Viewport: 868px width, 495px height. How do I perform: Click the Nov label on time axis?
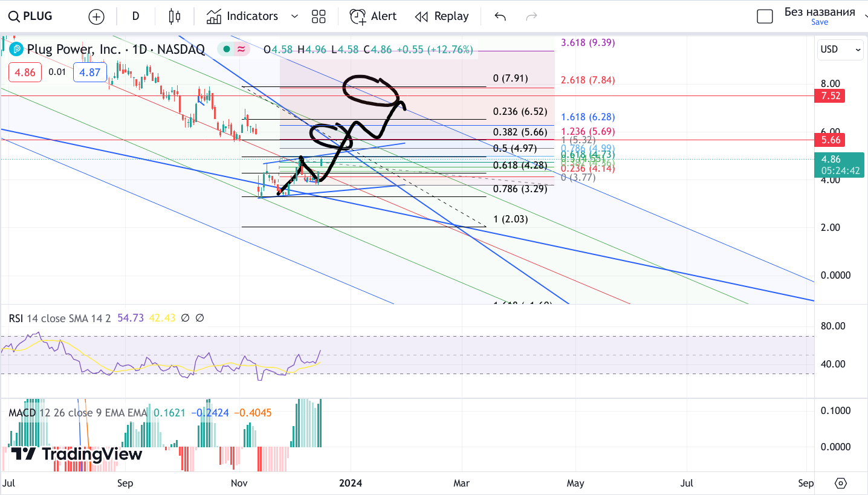click(x=239, y=483)
